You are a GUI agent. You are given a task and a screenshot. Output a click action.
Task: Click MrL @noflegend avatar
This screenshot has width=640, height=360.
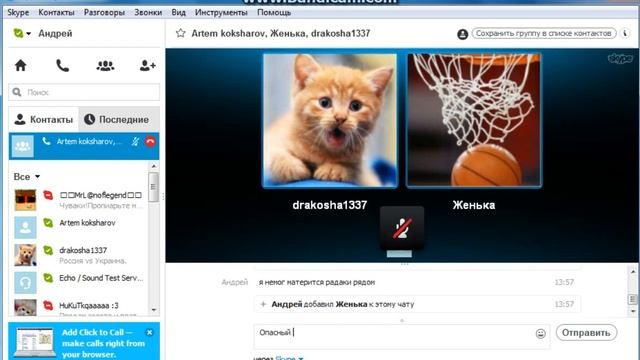[x=25, y=200]
